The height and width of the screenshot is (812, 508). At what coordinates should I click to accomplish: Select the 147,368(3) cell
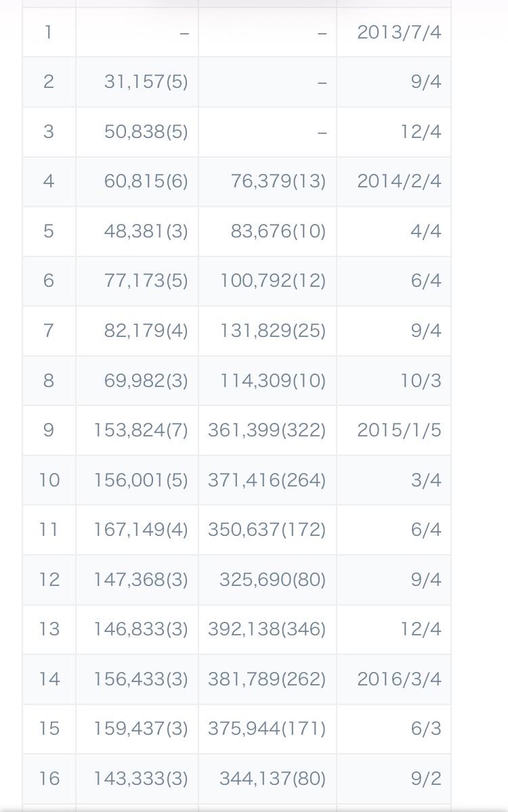click(x=140, y=579)
